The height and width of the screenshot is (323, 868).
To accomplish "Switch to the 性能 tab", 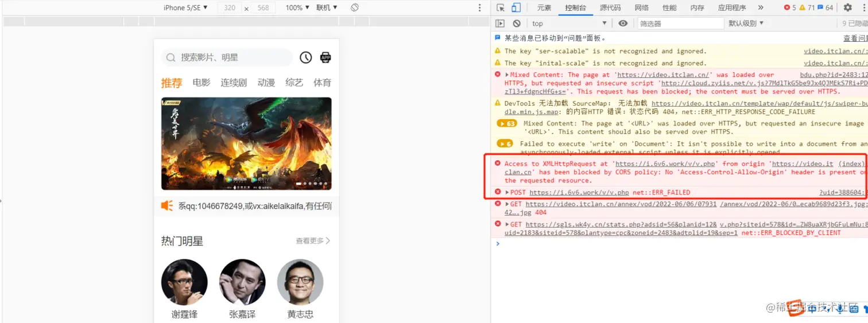I will (669, 7).
